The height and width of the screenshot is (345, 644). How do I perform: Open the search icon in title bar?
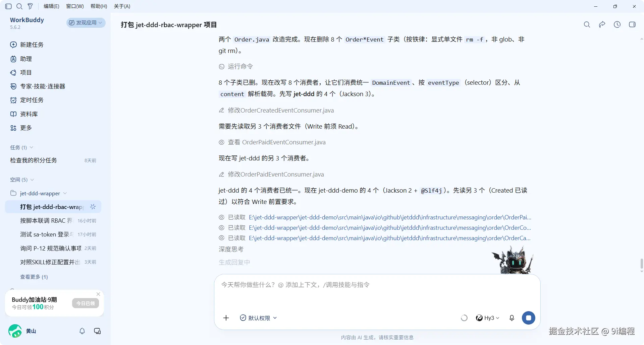click(19, 6)
